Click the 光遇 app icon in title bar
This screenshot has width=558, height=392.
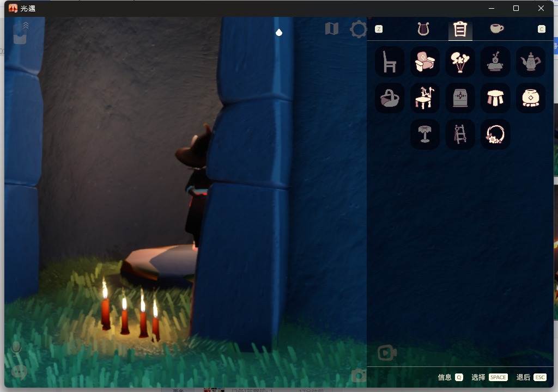coord(13,8)
